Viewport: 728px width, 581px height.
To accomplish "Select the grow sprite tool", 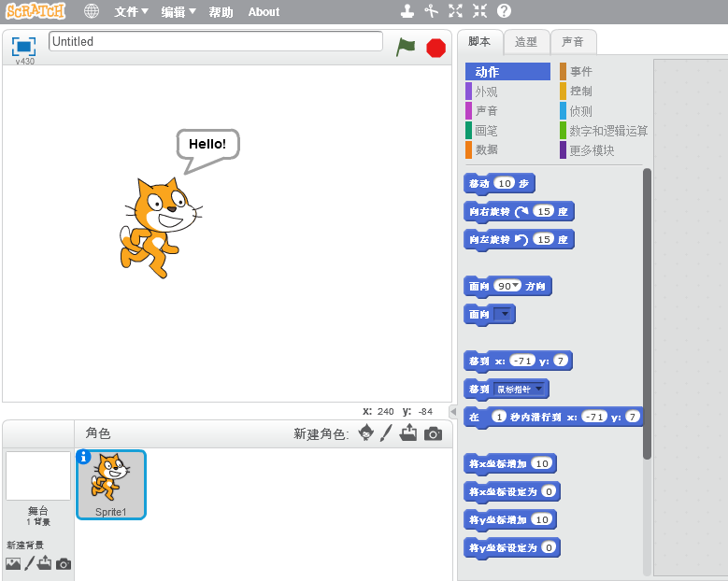I will click(455, 11).
